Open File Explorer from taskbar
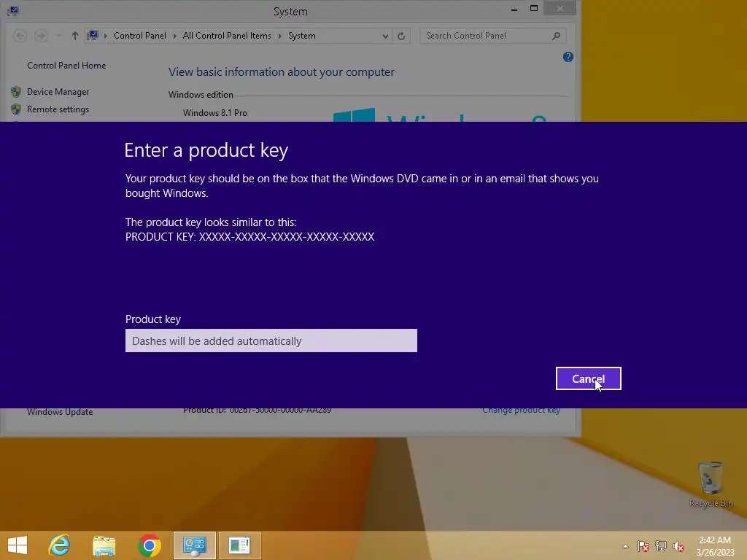The height and width of the screenshot is (560, 747). coord(104,545)
